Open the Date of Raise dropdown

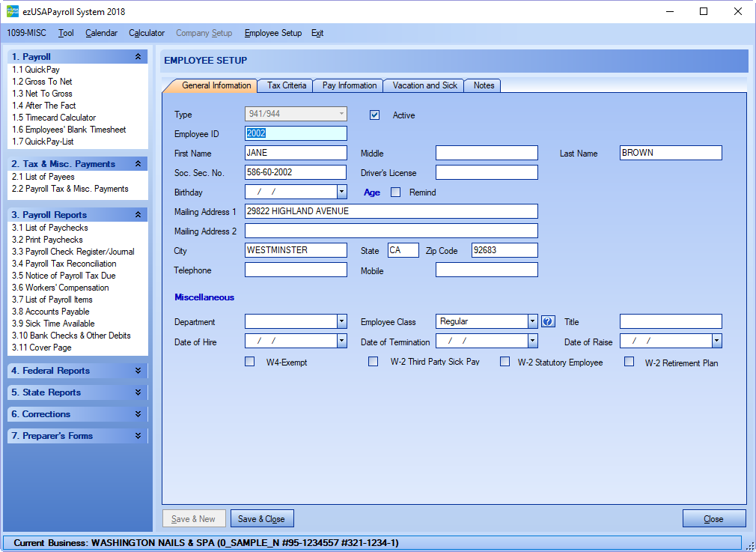pos(716,342)
